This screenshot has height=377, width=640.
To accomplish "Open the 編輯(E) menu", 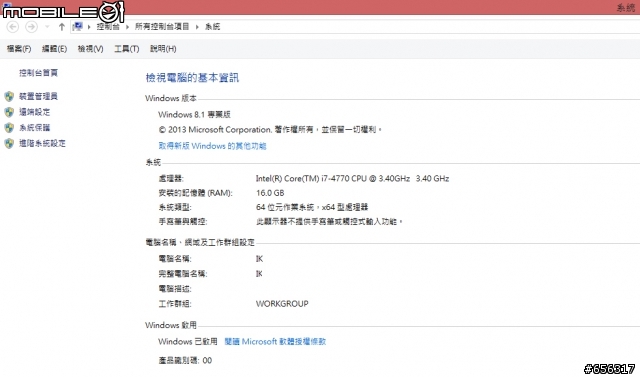I will point(54,49).
